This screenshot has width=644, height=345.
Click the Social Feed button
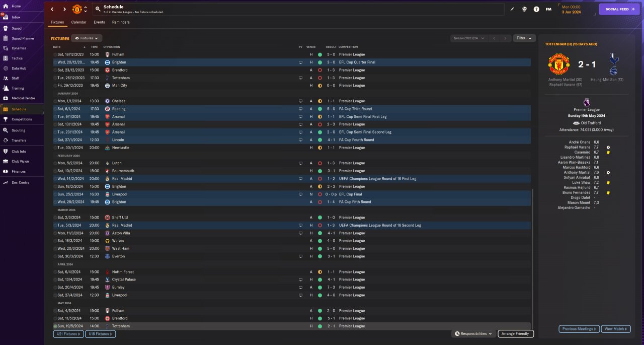619,9
